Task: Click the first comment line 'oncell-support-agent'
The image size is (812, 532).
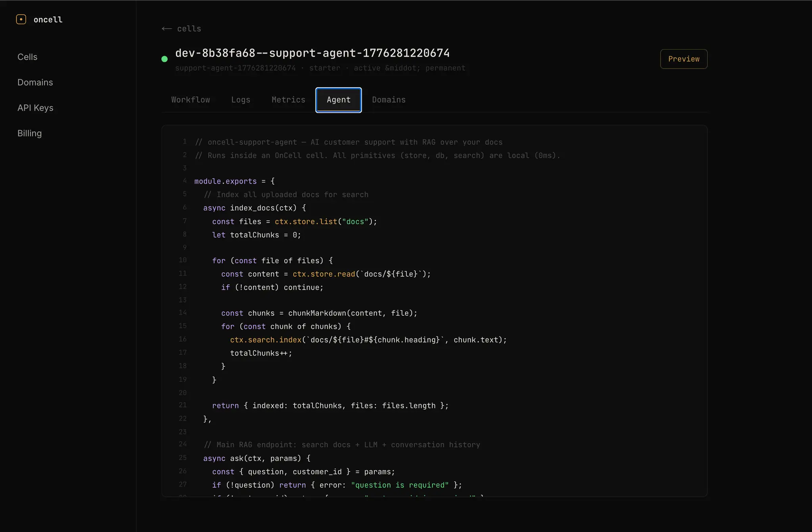Action: pyautogui.click(x=349, y=142)
